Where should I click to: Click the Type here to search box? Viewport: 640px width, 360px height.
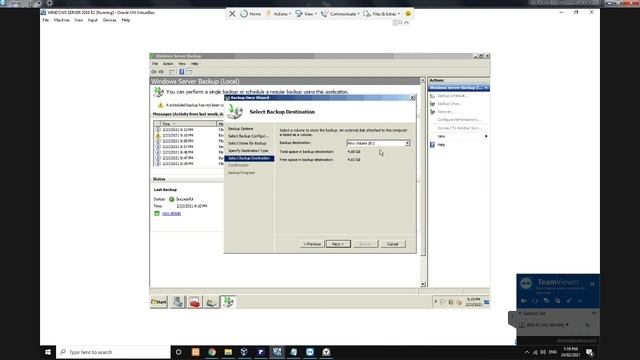[113, 352]
